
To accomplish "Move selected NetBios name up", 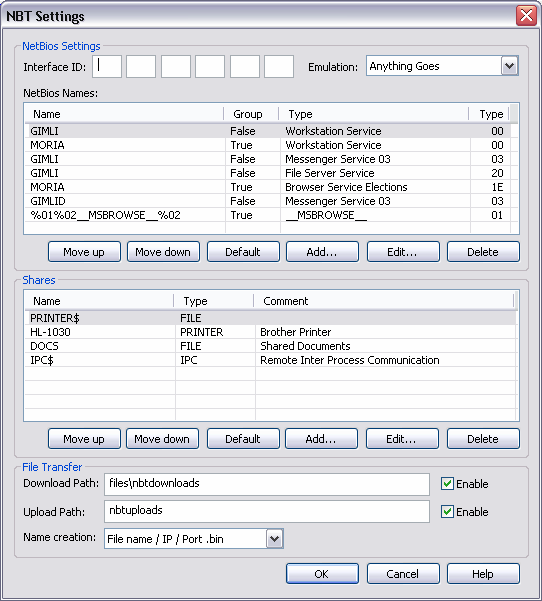I will coord(84,252).
